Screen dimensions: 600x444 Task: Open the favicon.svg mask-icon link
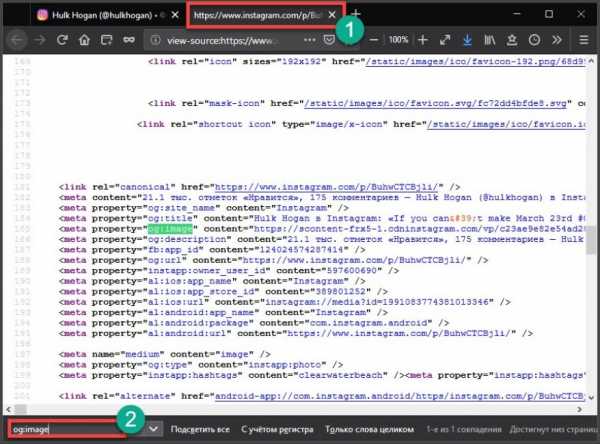coord(435,103)
